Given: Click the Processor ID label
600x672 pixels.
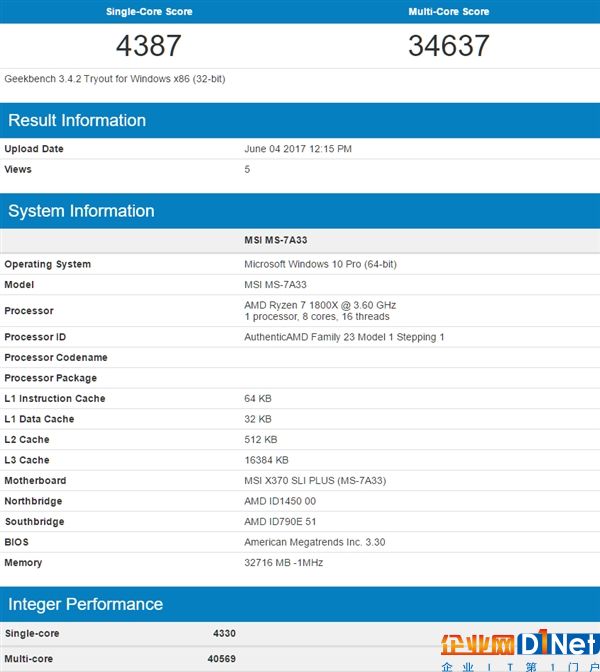Looking at the screenshot, I should (35, 337).
